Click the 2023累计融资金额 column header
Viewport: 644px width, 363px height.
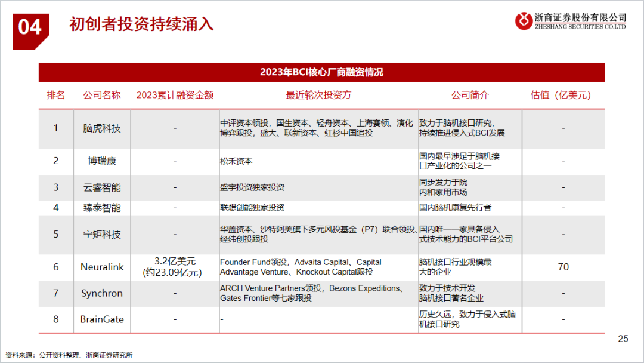(175, 95)
